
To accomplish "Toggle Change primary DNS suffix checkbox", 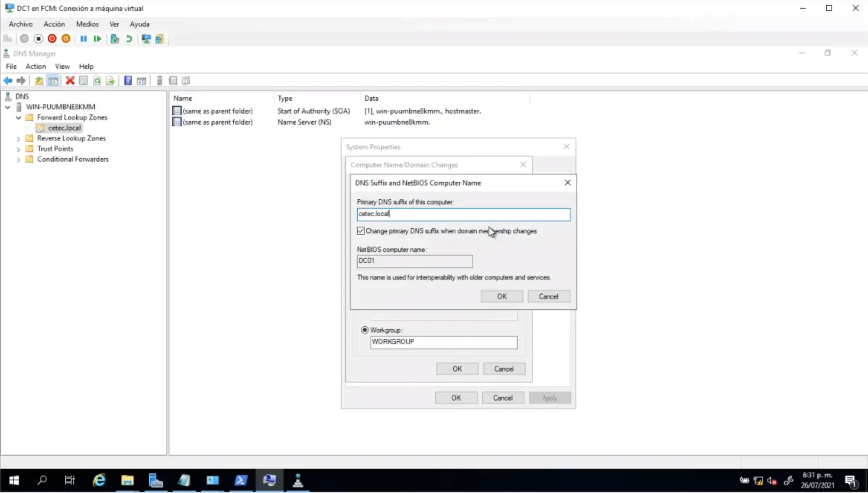I will pyautogui.click(x=361, y=231).
